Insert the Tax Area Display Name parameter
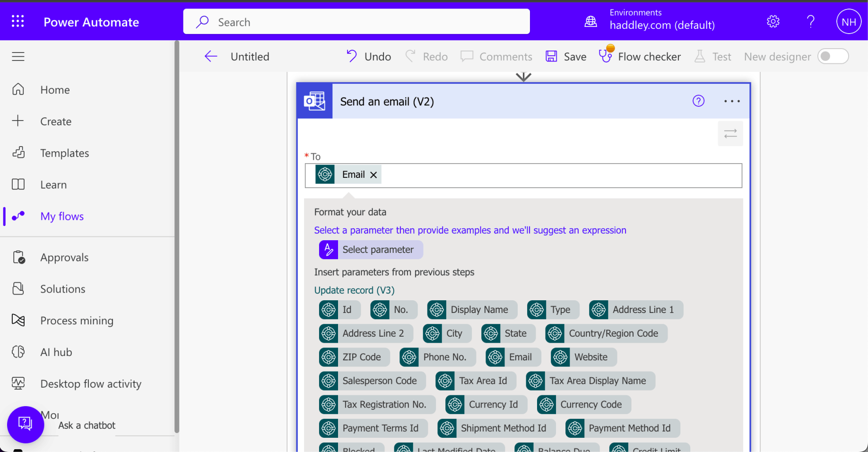The height and width of the screenshot is (452, 868). coord(591,381)
